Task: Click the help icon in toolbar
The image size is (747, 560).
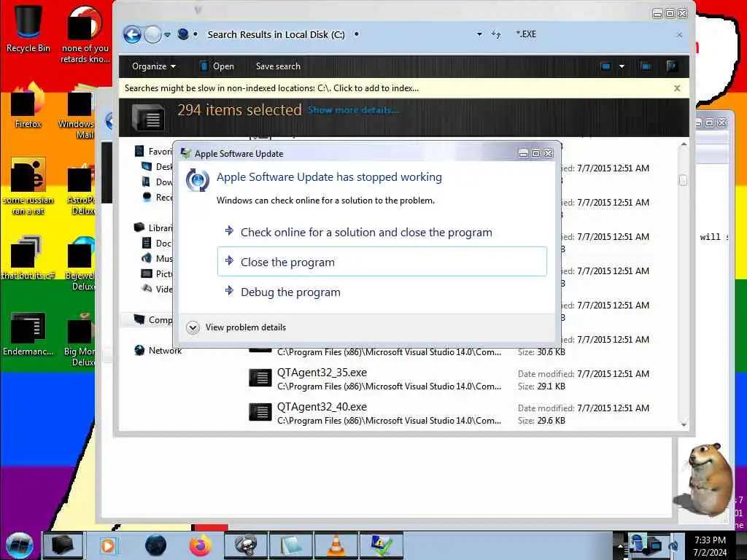Action: click(672, 66)
